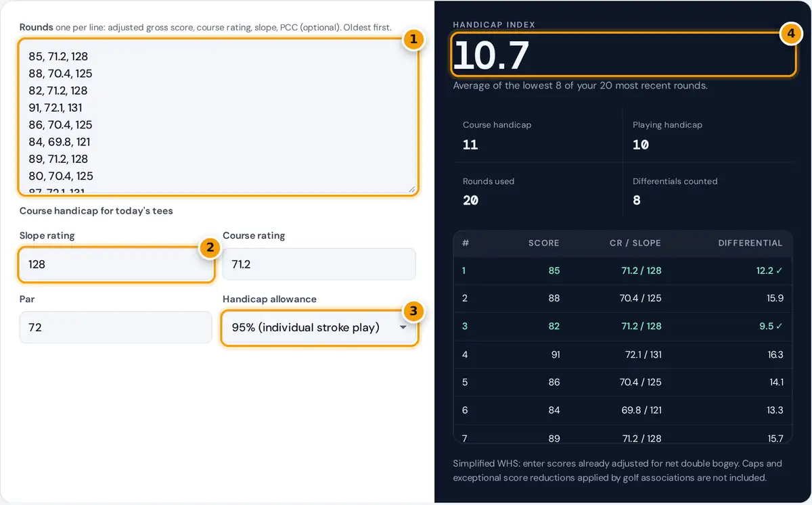The height and width of the screenshot is (505, 812).
Task: Click the "Average of the lowest 8" description
Action: click(580, 86)
